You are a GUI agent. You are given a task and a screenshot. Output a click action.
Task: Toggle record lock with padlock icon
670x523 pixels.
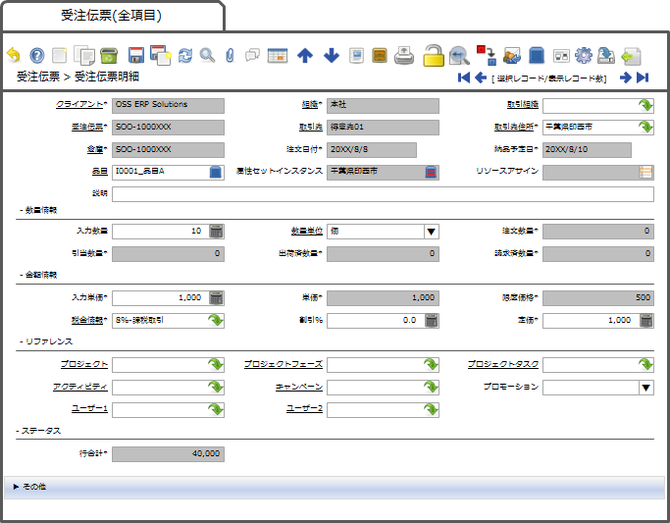434,55
